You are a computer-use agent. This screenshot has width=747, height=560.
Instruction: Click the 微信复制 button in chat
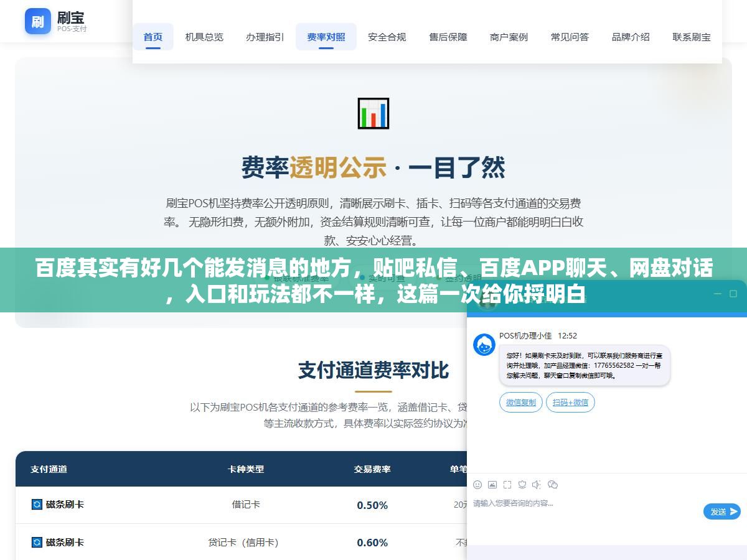click(x=521, y=403)
